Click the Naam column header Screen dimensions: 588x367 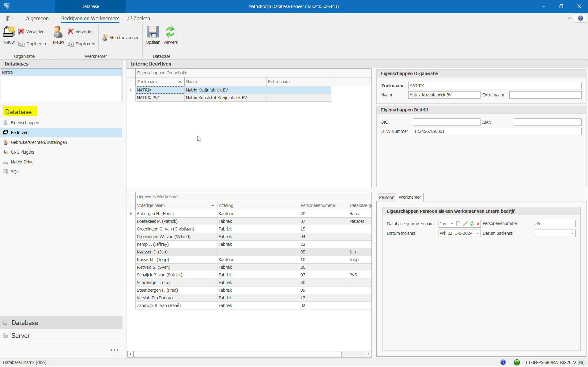(225, 82)
